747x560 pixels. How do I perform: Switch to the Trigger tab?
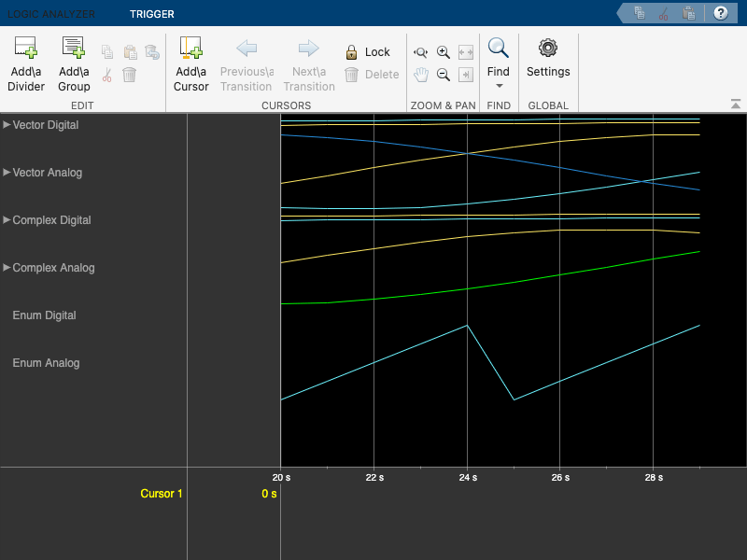point(151,14)
